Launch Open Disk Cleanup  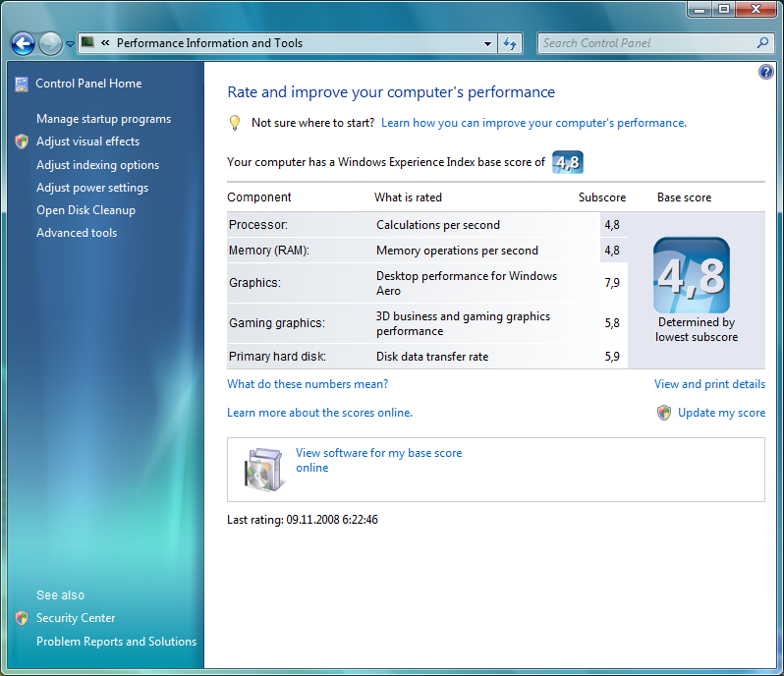[85, 210]
